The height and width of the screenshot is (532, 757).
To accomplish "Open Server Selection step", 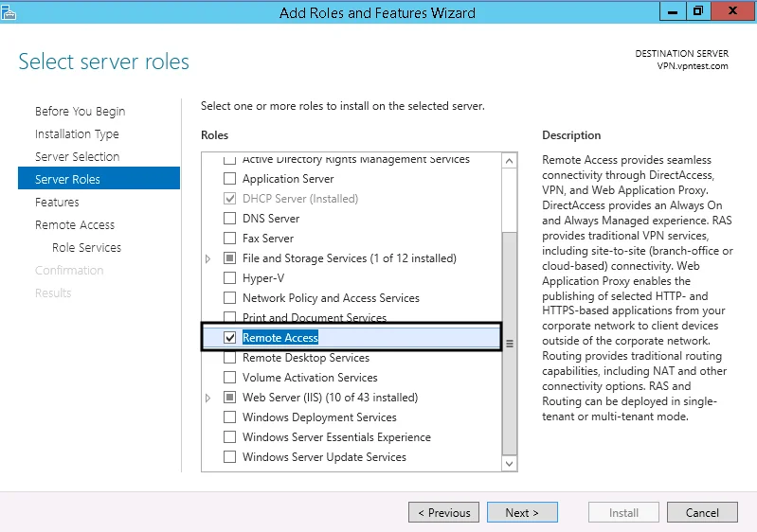I will click(78, 157).
